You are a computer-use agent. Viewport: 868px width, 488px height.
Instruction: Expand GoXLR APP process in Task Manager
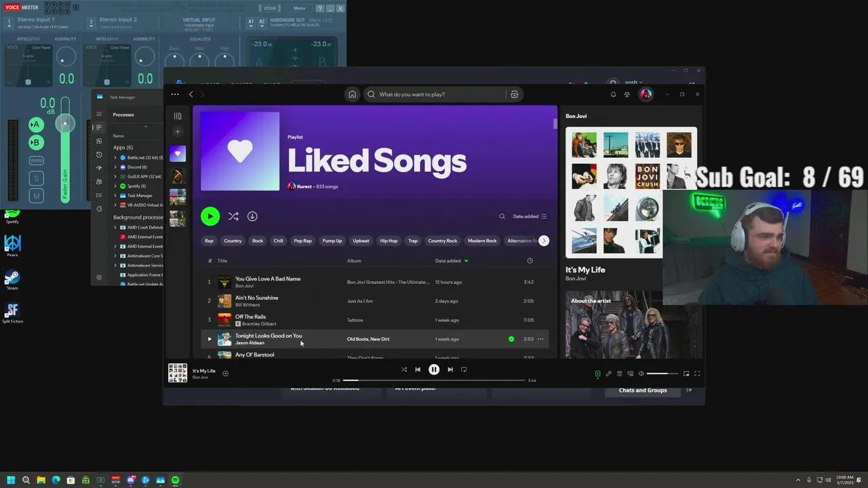[115, 176]
